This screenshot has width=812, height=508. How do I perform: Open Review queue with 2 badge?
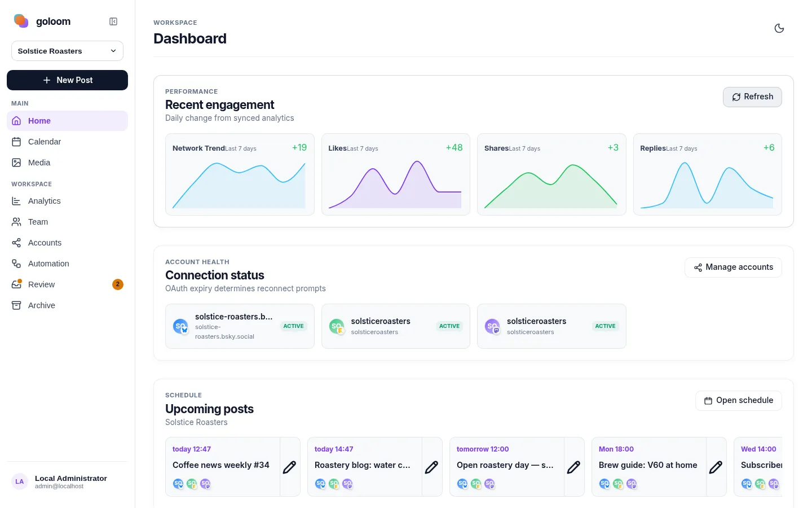point(67,284)
